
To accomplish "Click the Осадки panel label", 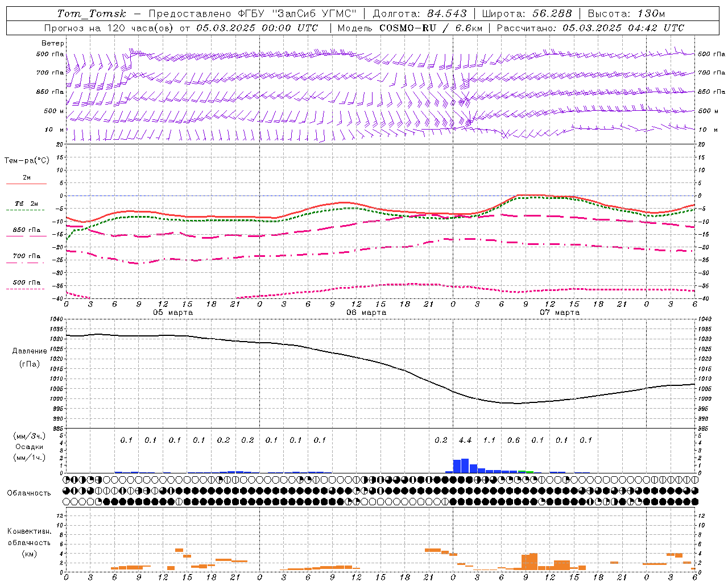I will click(28, 447).
